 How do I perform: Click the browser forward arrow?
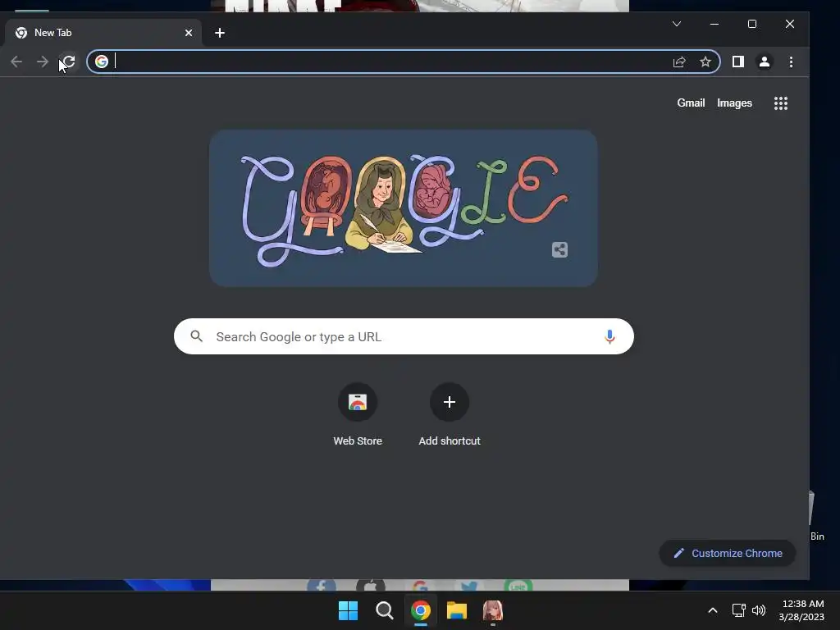tap(43, 62)
